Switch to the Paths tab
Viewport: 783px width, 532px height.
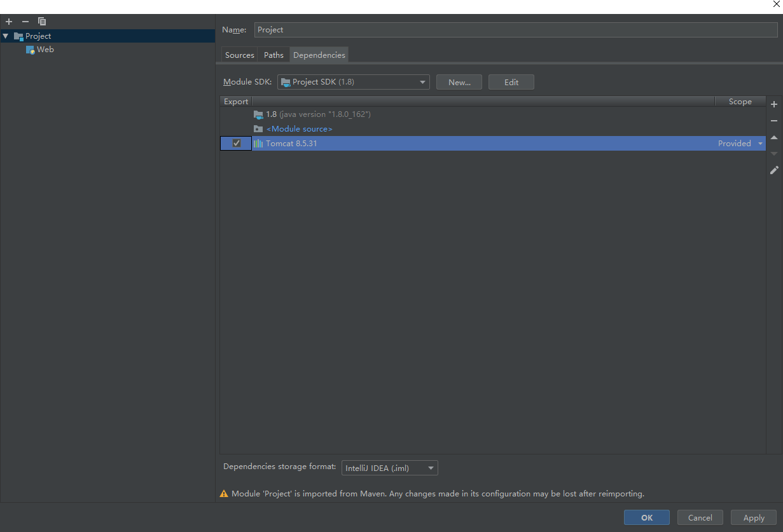coord(274,55)
